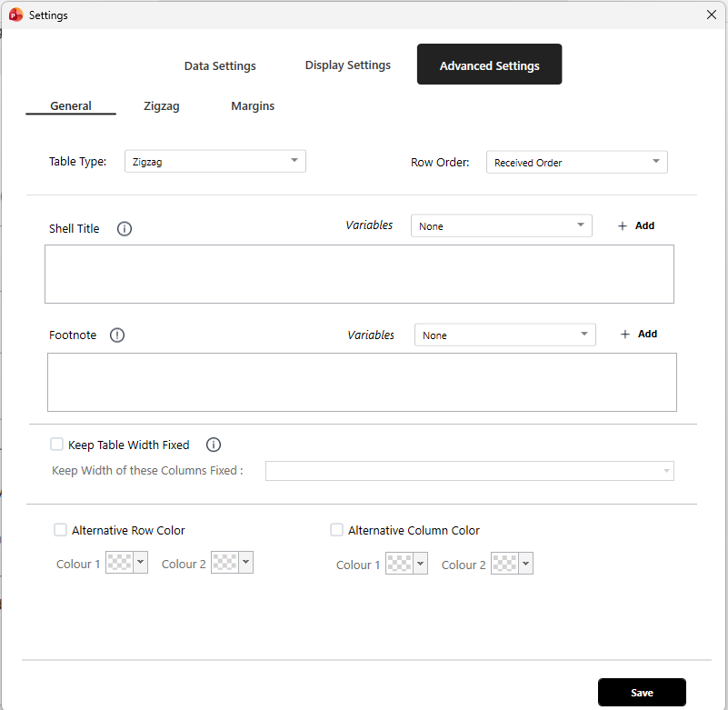The image size is (728, 710).
Task: Open the Footnote Variables dropdown
Action: 504,335
